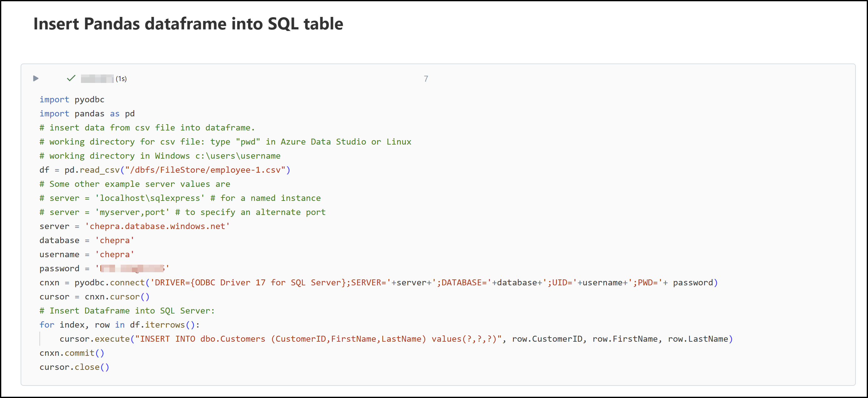This screenshot has width=868, height=398.
Task: Click the cell execution count number 7
Action: 426,79
